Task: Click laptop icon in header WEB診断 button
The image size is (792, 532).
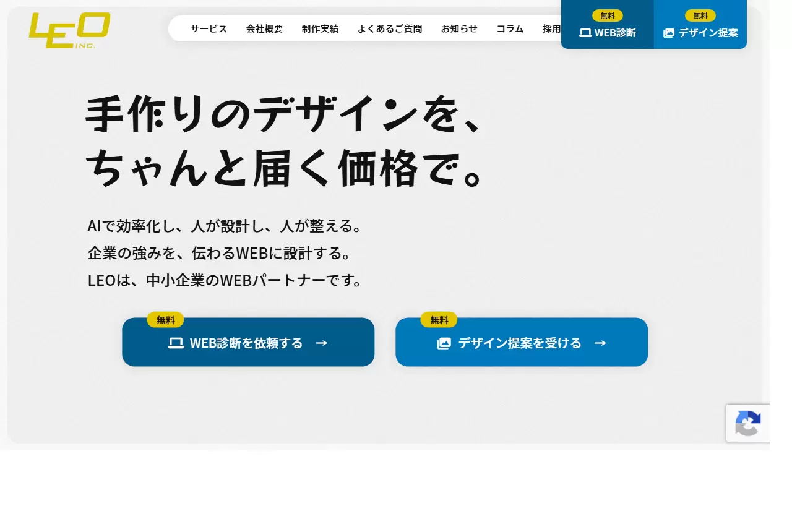Action: click(x=585, y=33)
